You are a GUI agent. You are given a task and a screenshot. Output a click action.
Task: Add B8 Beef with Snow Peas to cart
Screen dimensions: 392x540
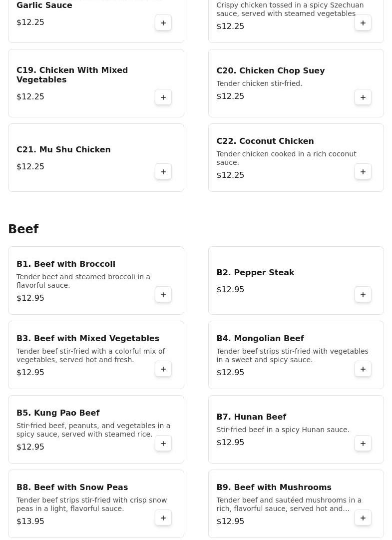coord(163,518)
